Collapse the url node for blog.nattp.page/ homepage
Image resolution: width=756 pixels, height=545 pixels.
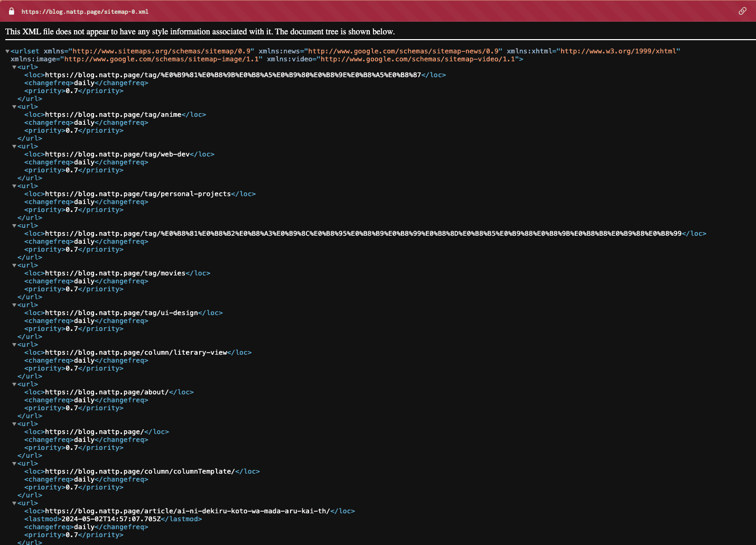(14, 424)
